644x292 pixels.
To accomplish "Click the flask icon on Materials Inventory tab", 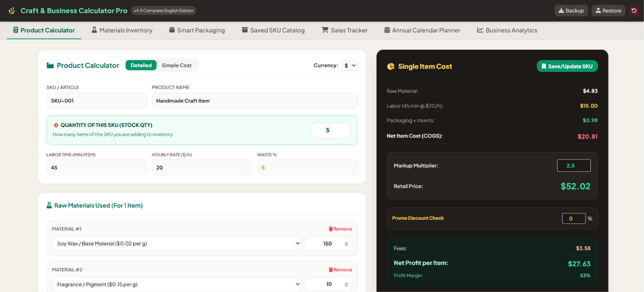I will (x=94, y=30).
